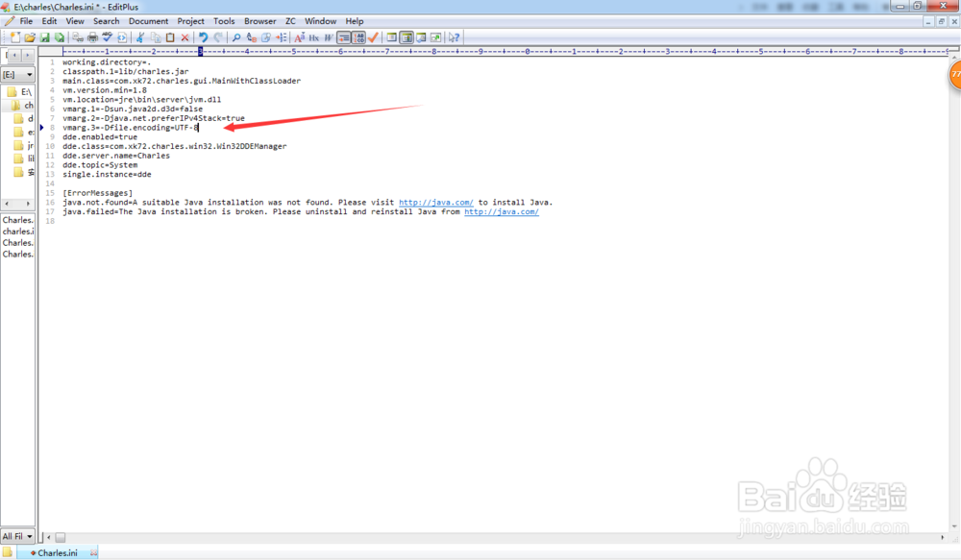Undo the last edit with blue arrow

tap(204, 37)
